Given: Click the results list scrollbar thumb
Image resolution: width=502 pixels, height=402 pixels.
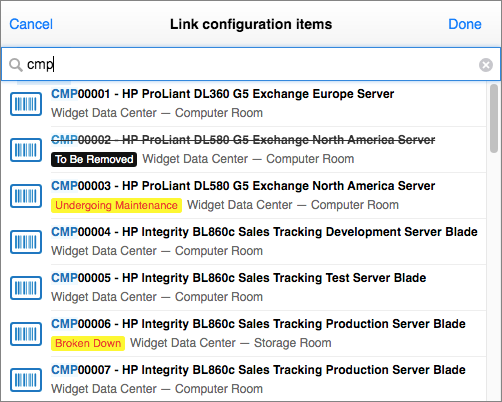Looking at the screenshot, I should tap(494, 119).
